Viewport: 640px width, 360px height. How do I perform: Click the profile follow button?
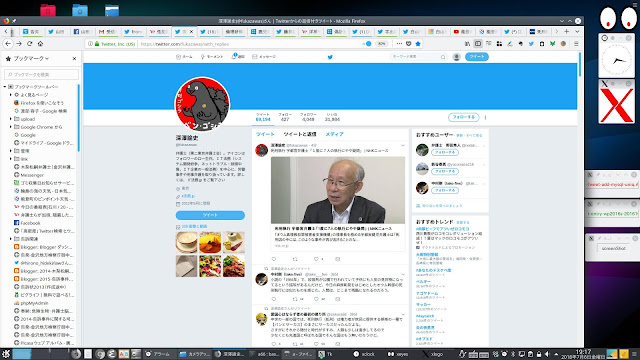(464, 117)
